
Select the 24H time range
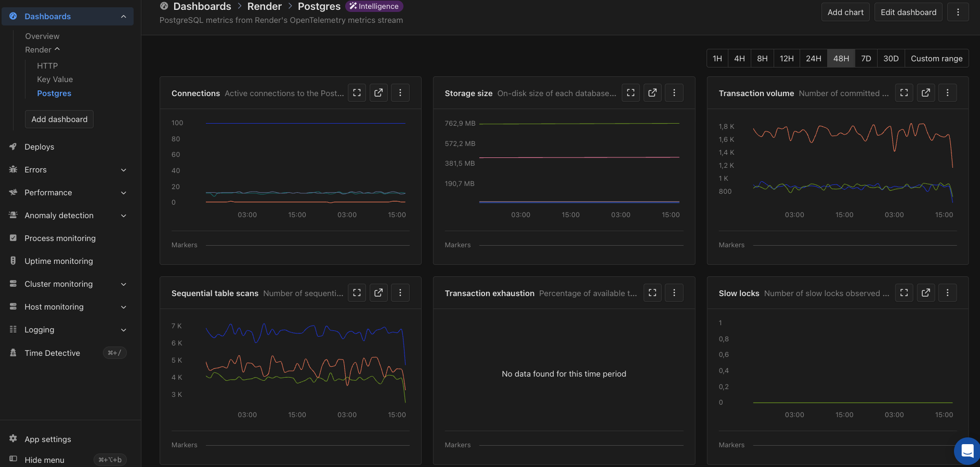tap(814, 59)
